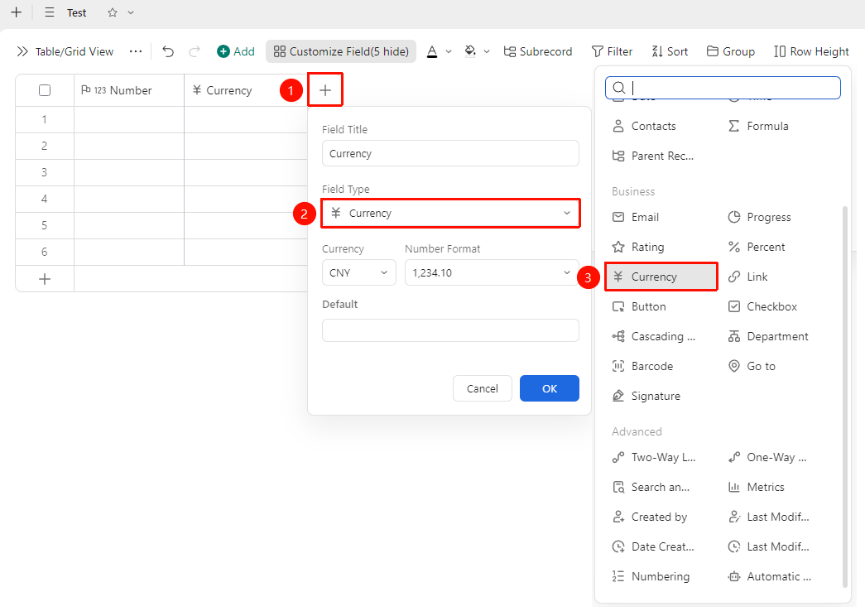Click the undo arrow in the toolbar
Screen dimensions: 865x616
point(168,51)
